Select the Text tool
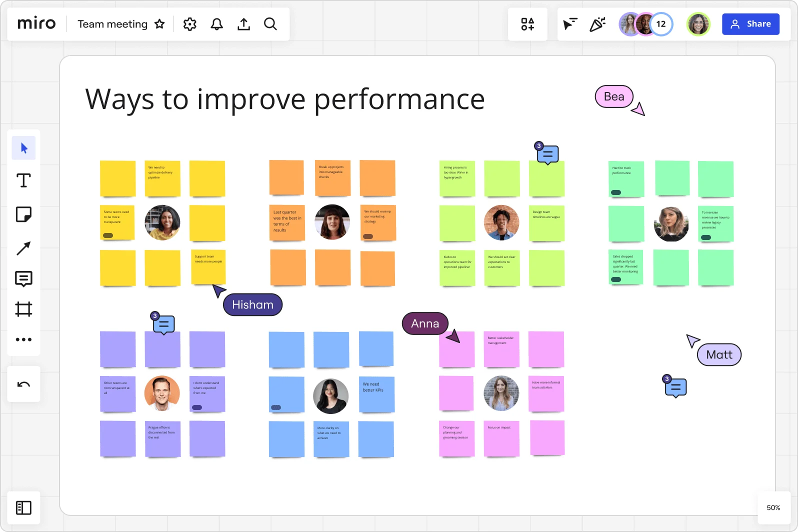 coord(23,180)
